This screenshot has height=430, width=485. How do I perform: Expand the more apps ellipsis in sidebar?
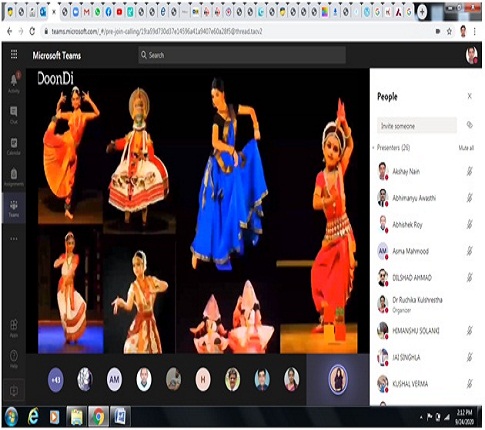click(14, 239)
